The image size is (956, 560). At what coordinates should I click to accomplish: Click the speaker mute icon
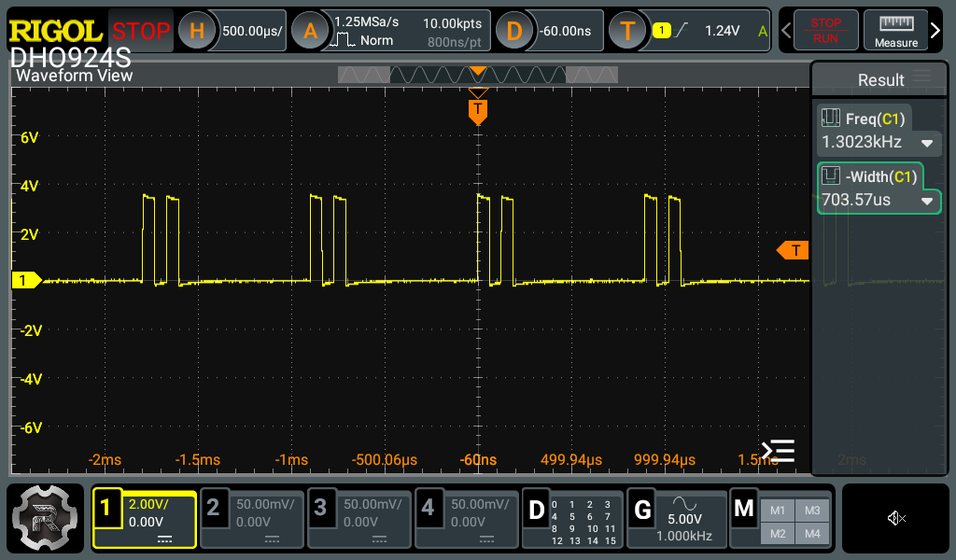(896, 519)
